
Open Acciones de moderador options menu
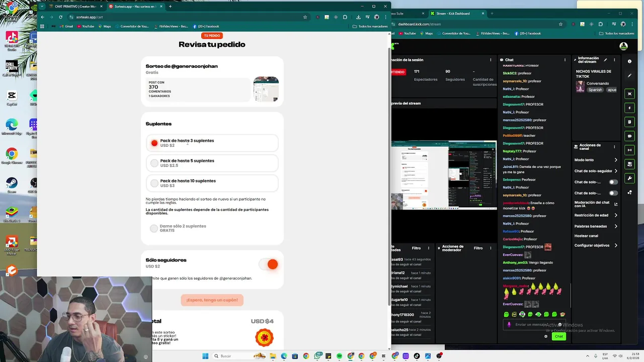(491, 248)
